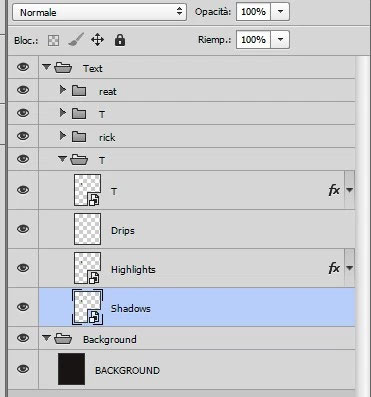Hide the Drips layer
This screenshot has width=371, height=397.
pos(23,229)
